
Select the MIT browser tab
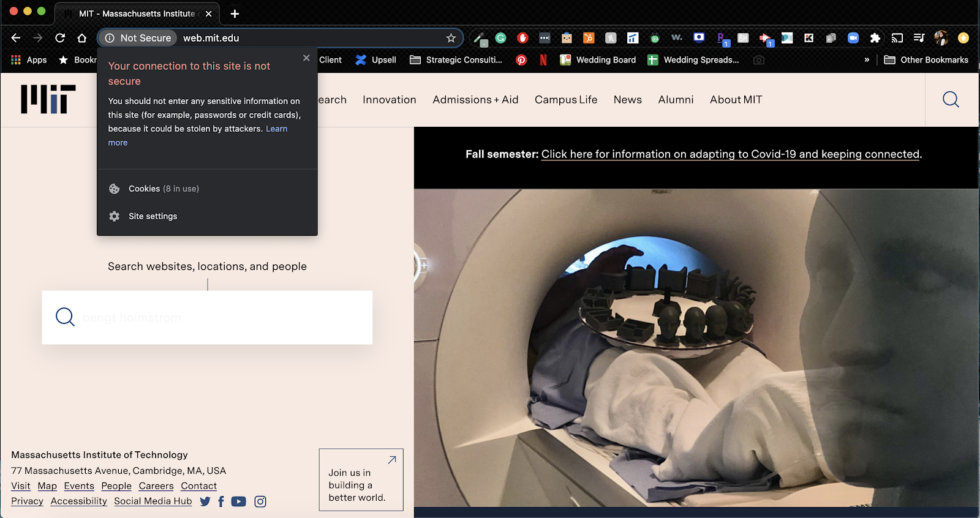tap(138, 13)
